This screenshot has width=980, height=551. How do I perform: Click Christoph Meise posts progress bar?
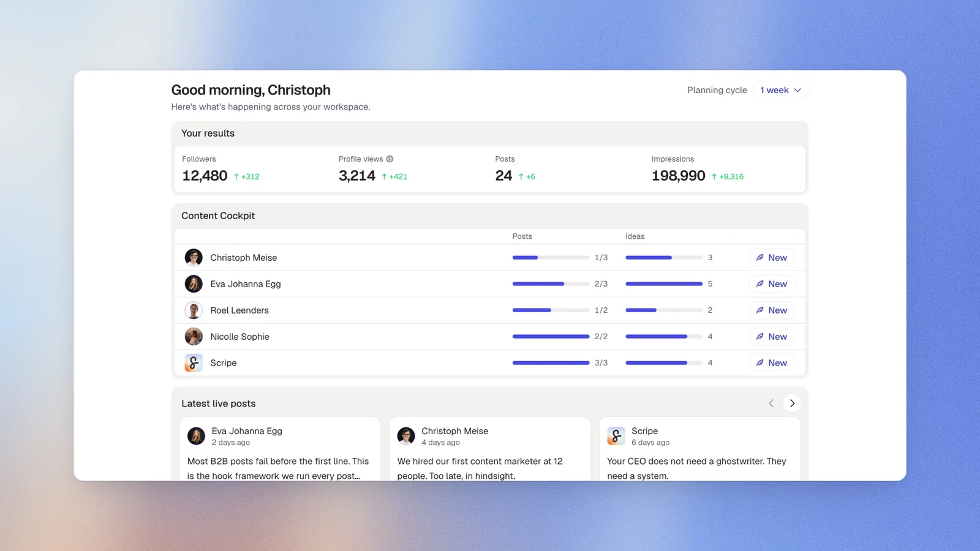pos(551,258)
